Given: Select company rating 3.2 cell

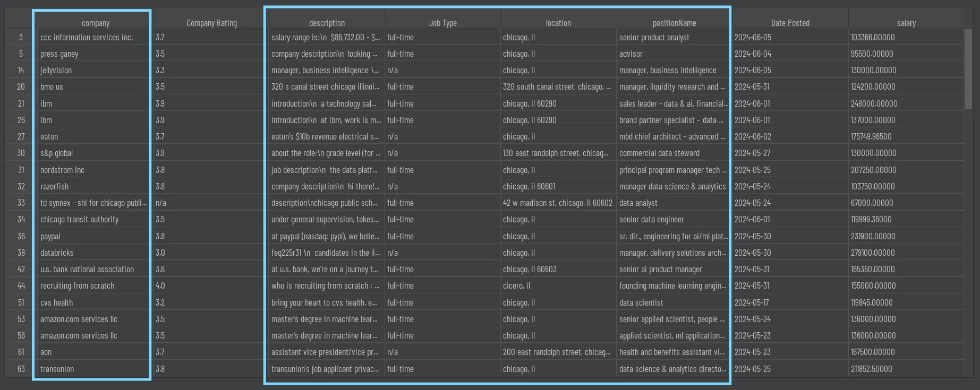Looking at the screenshot, I should coord(211,302).
